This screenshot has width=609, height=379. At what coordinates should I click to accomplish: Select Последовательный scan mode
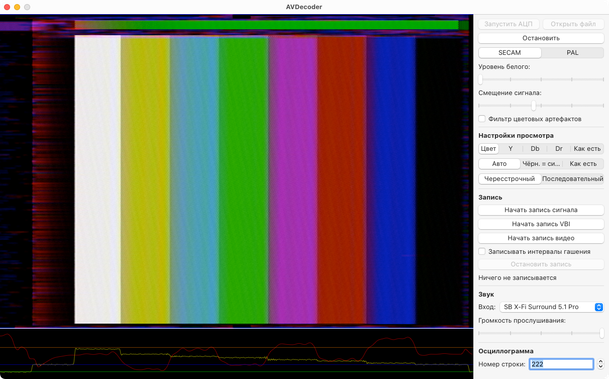(x=572, y=179)
